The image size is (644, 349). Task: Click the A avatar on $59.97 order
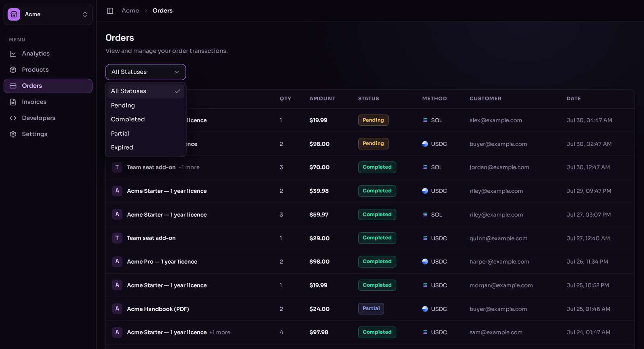tap(117, 215)
